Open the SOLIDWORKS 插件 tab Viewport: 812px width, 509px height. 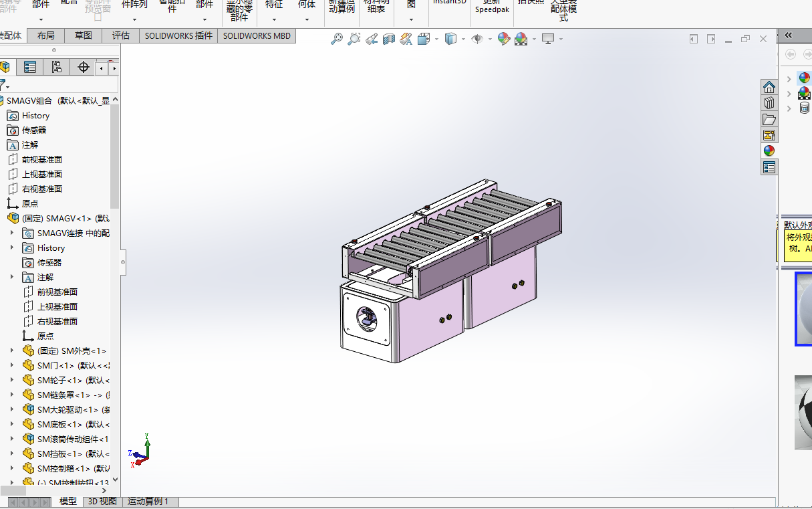(178, 35)
